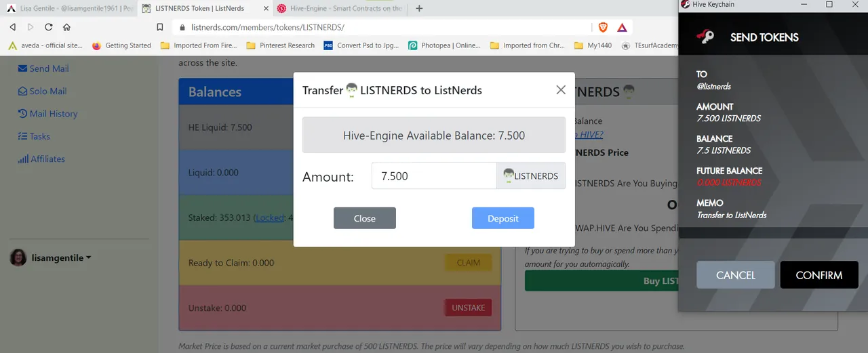Open TEsurfAcademy bookmark

649,45
